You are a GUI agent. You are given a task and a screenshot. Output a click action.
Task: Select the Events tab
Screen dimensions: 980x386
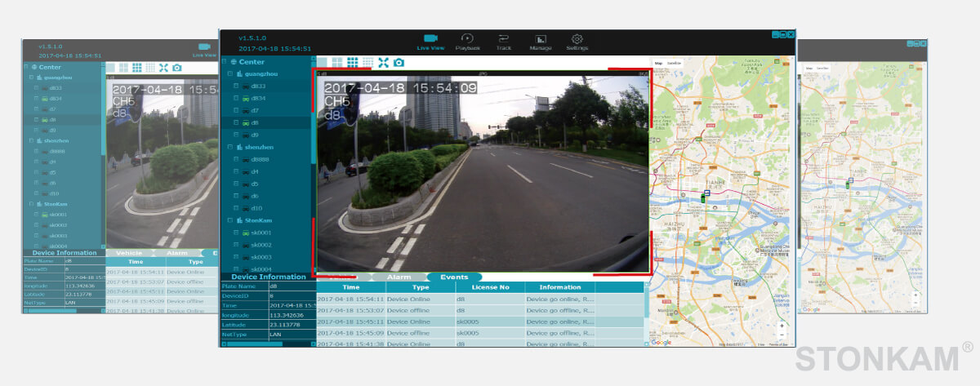coord(454,277)
